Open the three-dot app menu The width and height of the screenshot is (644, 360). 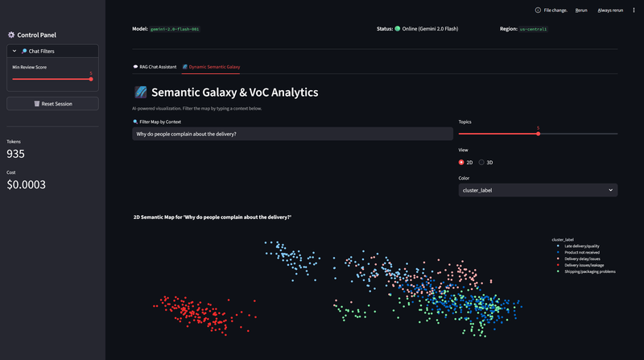(634, 10)
